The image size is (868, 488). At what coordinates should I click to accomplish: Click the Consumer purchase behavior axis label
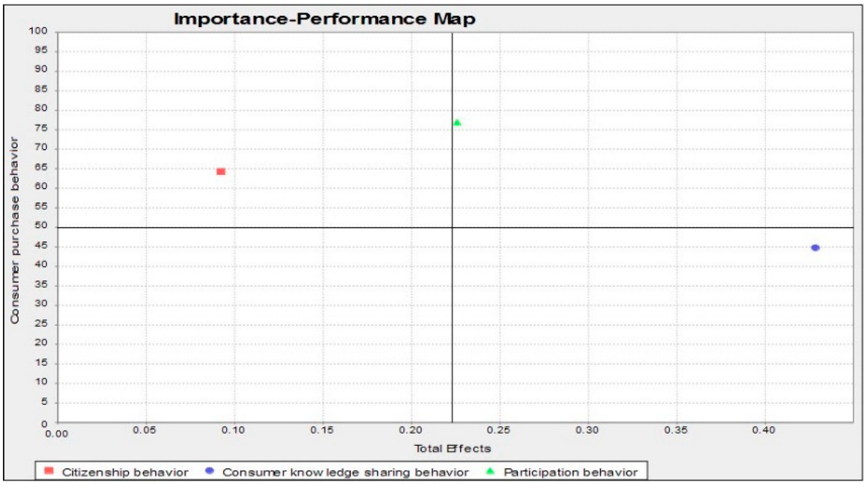[x=14, y=230]
